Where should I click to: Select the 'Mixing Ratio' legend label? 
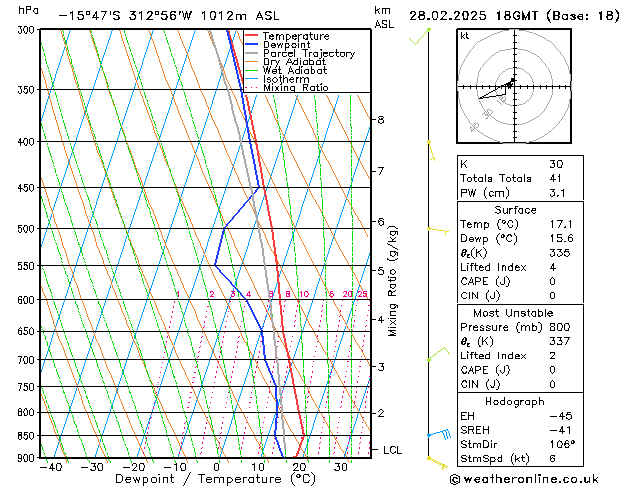[x=296, y=87]
